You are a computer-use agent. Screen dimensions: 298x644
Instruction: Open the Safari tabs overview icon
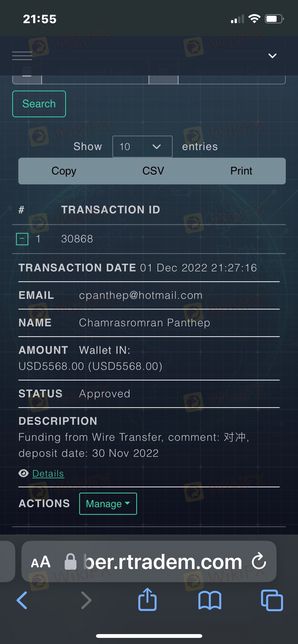(x=272, y=601)
